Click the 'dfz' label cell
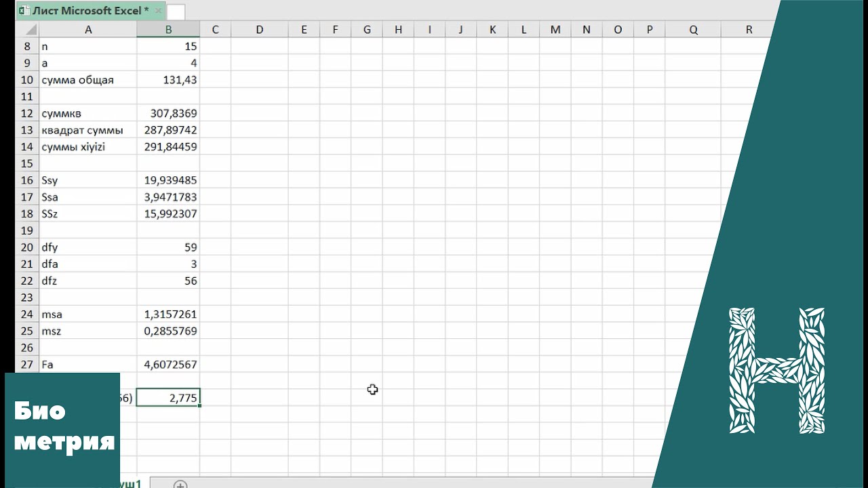This screenshot has width=868, height=488. (x=88, y=281)
